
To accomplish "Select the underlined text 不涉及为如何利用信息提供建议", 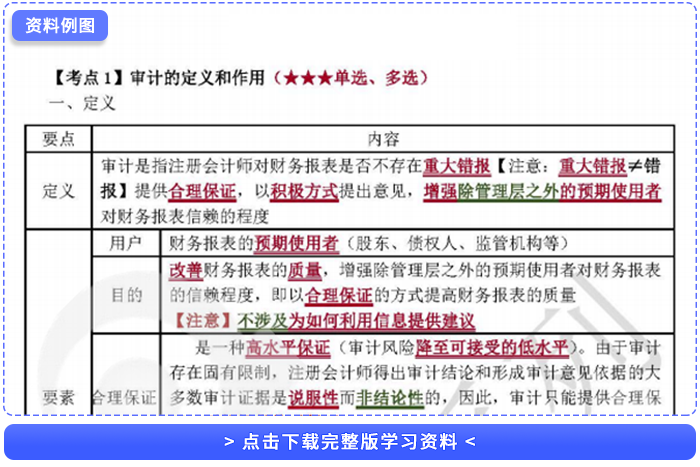I will 356,321.
